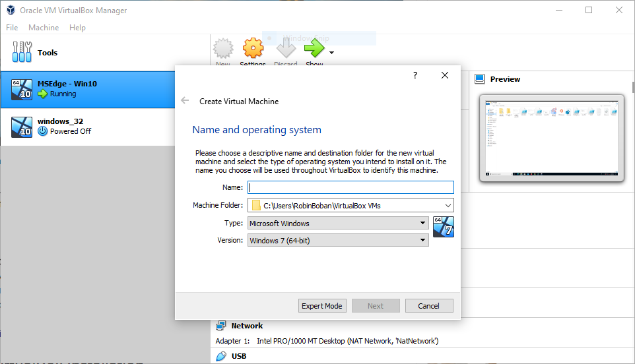Minimize the VirtualBox Manager window

click(x=559, y=10)
